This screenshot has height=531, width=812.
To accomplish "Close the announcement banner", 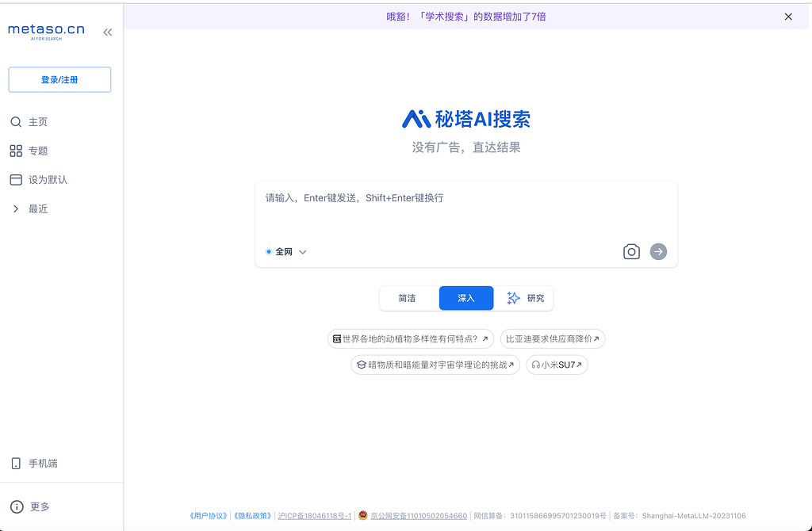I will 788,17.
